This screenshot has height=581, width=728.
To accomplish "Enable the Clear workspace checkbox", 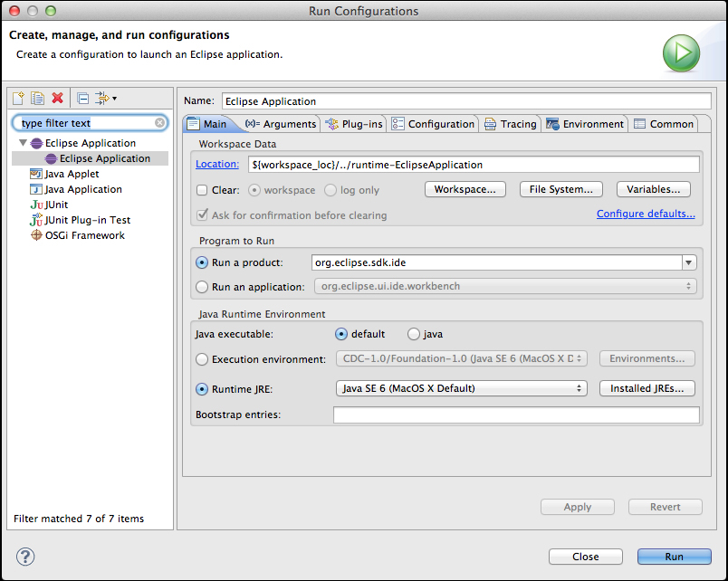I will (202, 190).
